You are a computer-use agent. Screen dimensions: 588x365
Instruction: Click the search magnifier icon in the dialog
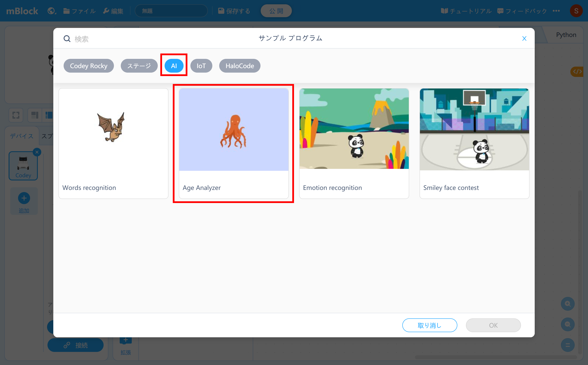coord(67,39)
